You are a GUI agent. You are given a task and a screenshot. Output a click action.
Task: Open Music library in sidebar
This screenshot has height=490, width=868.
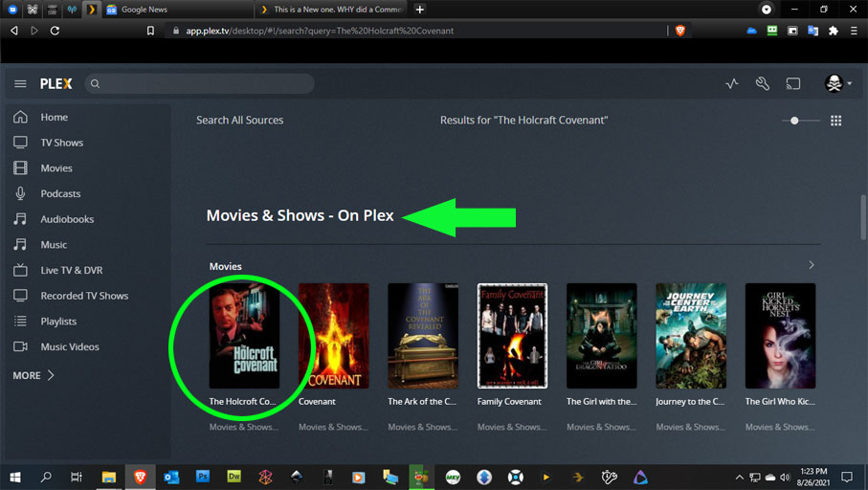click(54, 244)
